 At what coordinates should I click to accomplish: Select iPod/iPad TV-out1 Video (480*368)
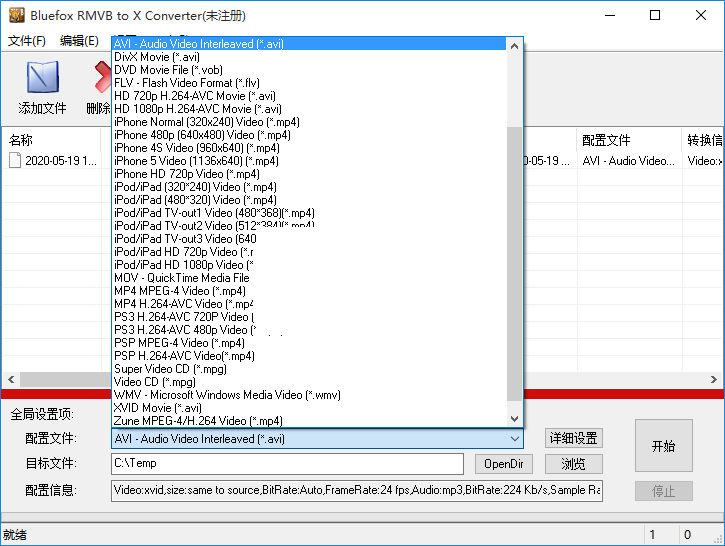(x=309, y=213)
